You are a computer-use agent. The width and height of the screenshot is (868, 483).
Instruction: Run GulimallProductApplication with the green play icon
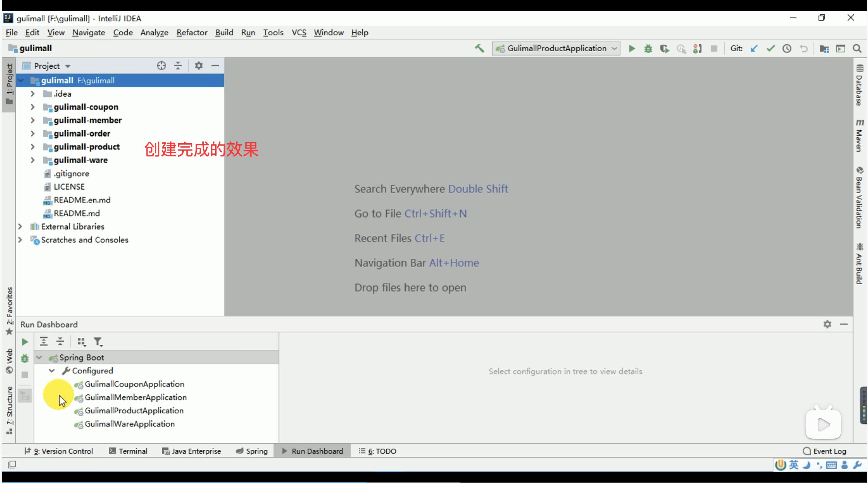pos(632,48)
